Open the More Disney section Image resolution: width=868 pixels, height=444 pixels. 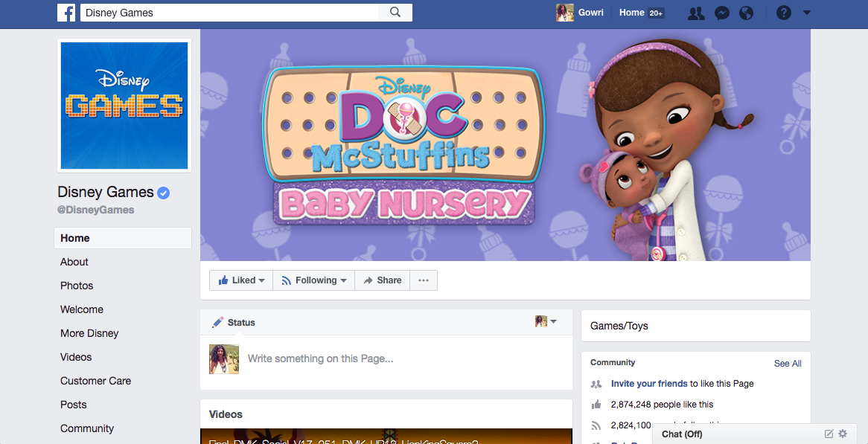89,333
